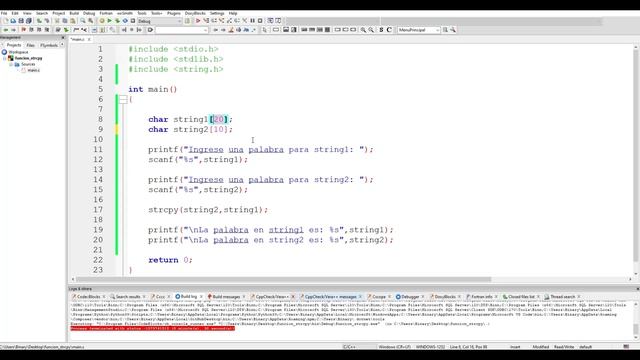Click the WINDOWS-1252 encoding in status bar

(x=430, y=347)
